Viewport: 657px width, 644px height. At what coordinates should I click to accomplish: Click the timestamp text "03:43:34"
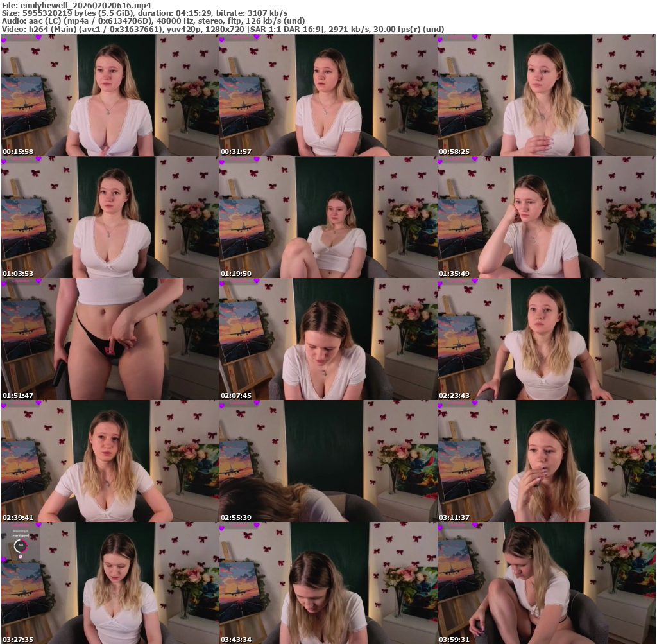(236, 640)
